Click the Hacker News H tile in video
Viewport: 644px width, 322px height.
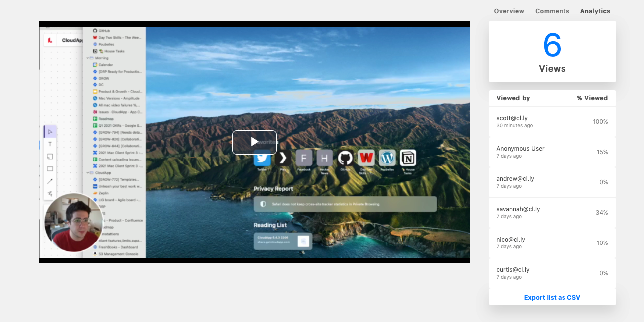tap(324, 158)
